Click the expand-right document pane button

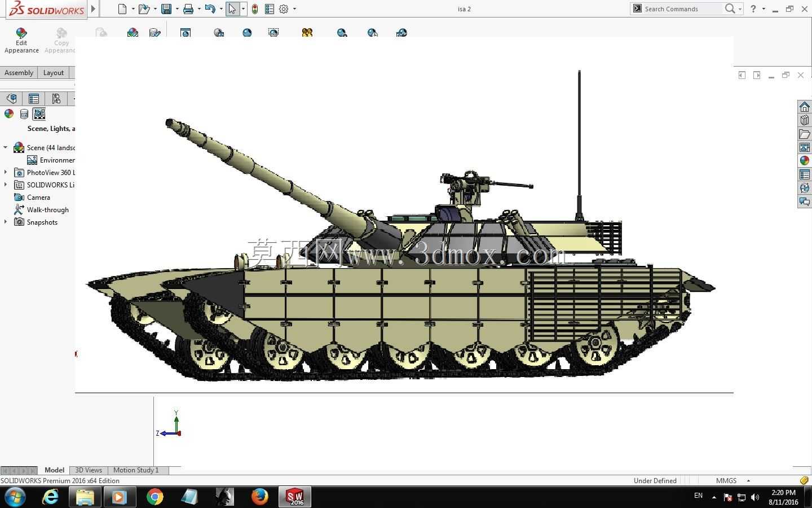(x=757, y=75)
